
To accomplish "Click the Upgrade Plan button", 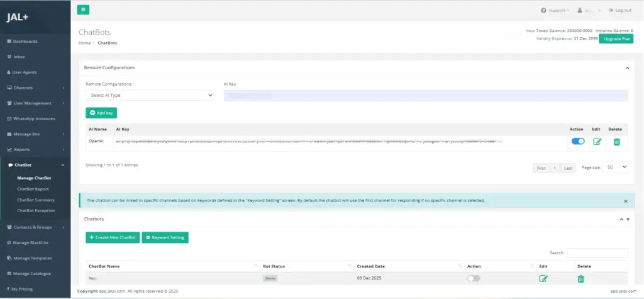I will (x=616, y=38).
